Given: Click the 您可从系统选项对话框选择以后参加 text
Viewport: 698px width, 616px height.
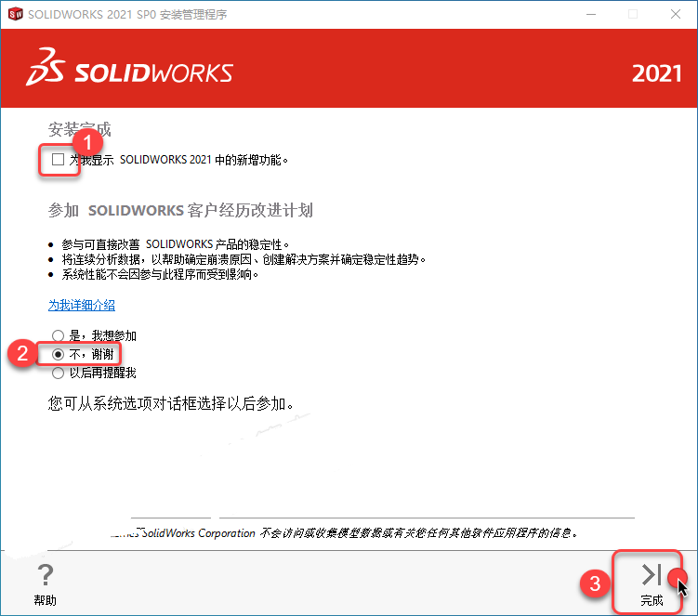Looking at the screenshot, I should pyautogui.click(x=171, y=403).
